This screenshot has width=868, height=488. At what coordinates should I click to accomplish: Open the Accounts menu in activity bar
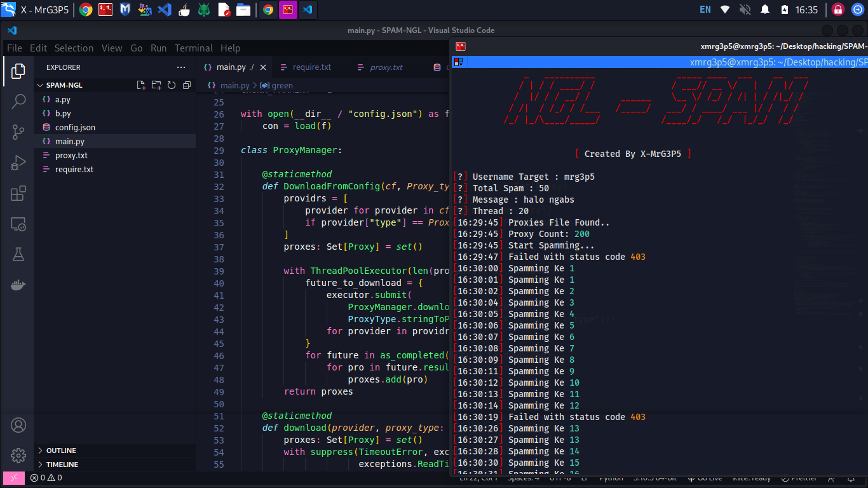(18, 425)
